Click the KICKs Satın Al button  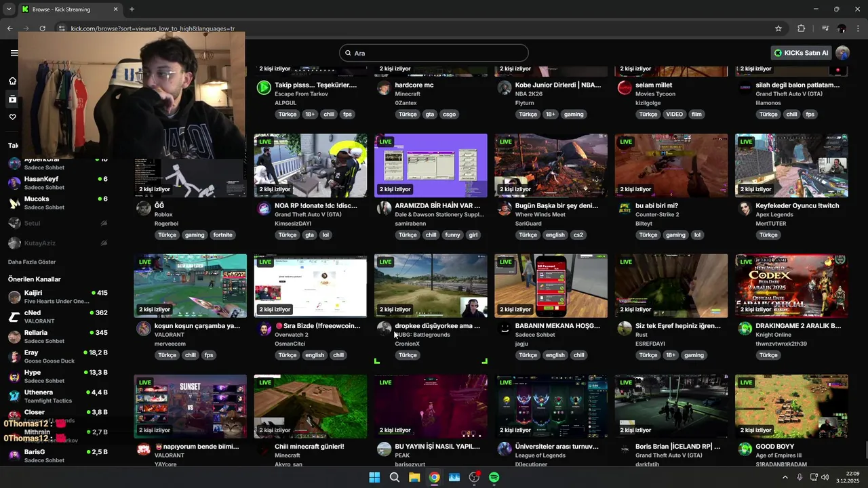tap(802, 53)
